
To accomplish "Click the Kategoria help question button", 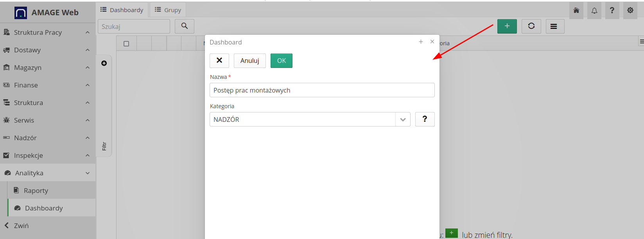I will coord(425,119).
